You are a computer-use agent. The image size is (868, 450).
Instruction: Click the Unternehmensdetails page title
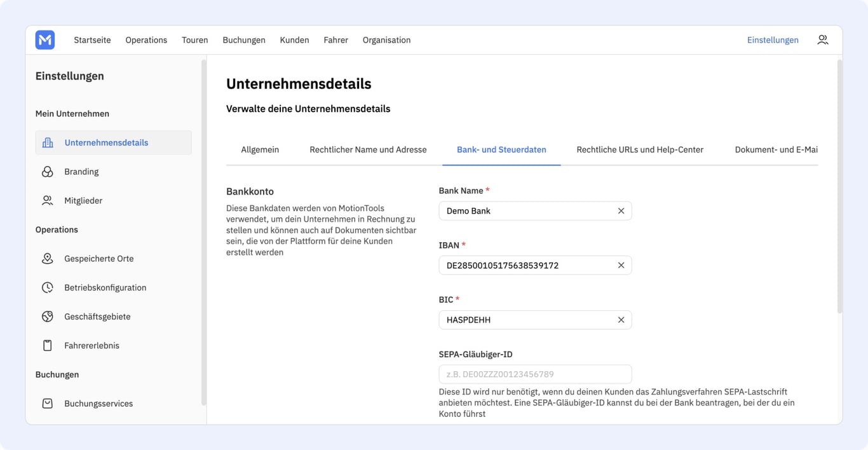point(299,84)
